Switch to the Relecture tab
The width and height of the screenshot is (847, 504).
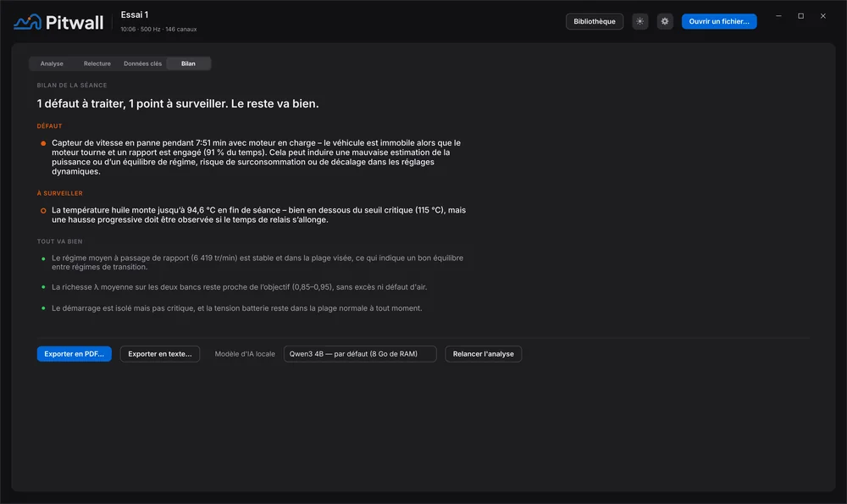click(x=97, y=64)
